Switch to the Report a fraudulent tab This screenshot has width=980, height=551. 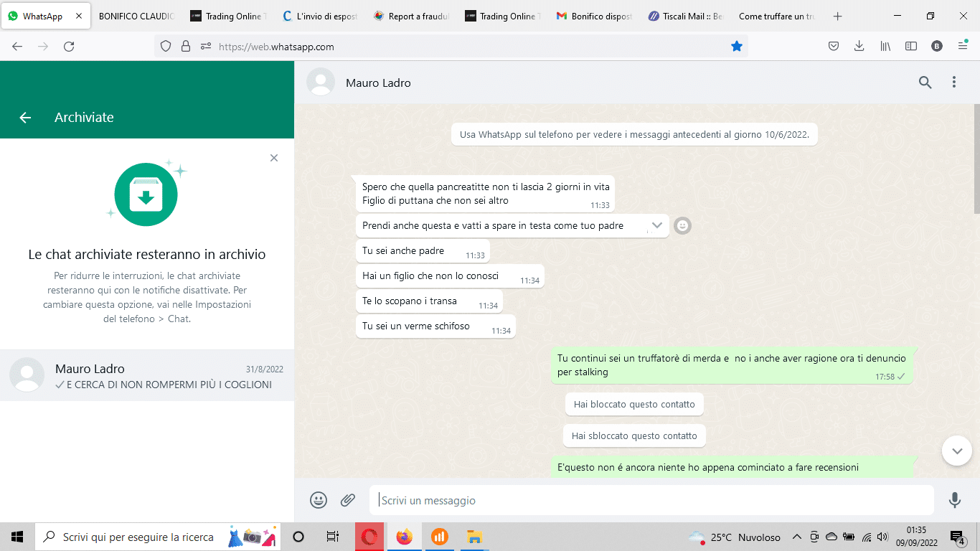coord(411,17)
